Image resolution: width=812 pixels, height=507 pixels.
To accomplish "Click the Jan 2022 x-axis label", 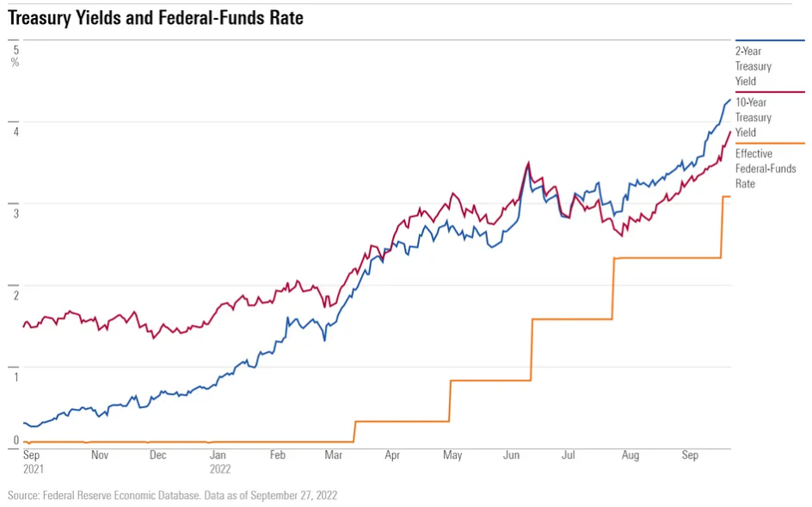I will point(220,462).
